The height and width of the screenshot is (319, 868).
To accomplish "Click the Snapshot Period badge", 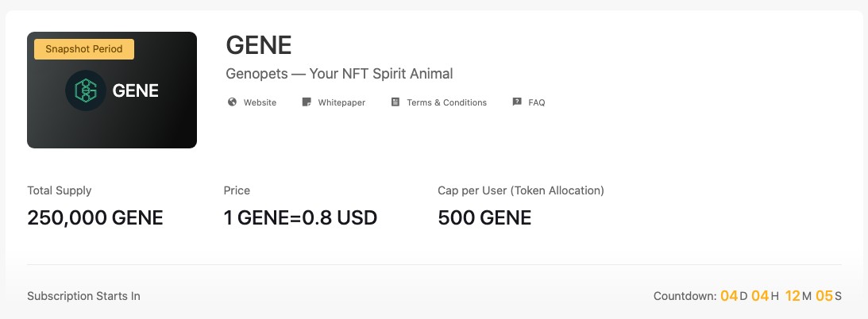I will 84,48.
